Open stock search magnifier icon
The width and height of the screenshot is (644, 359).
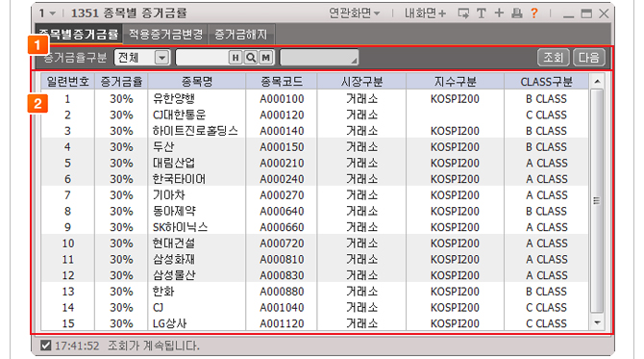click(251, 58)
